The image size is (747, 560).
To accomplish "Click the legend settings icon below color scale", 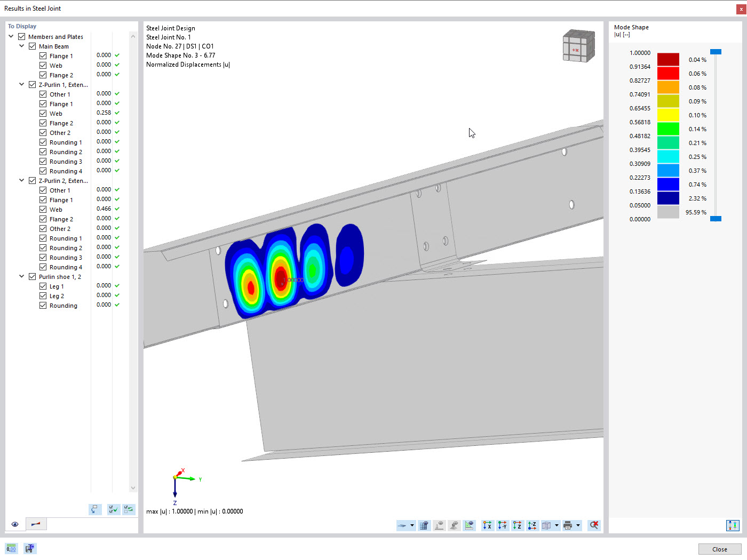I will 733,526.
